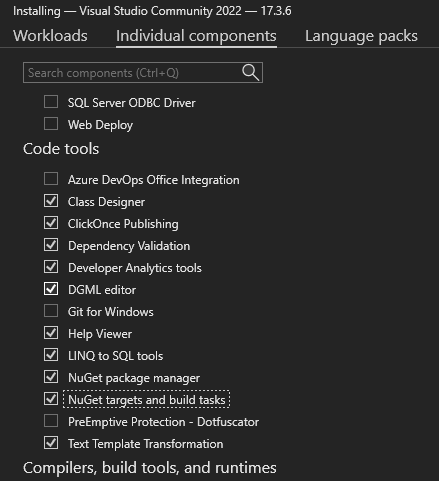Screen dimensions: 439x481
Task: Check the Web Deploy component
Action: [x=51, y=124]
